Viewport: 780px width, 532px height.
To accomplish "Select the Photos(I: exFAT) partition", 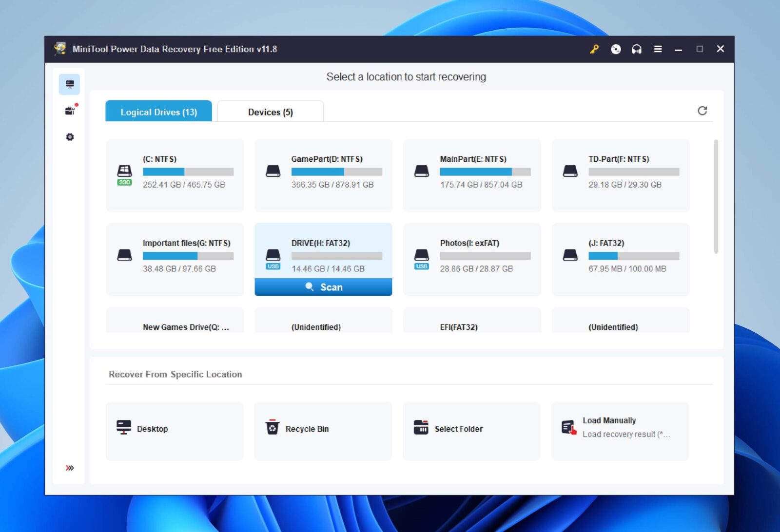I will pyautogui.click(x=471, y=258).
